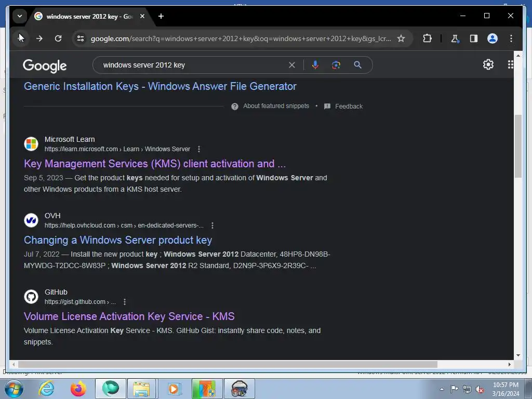Image resolution: width=532 pixels, height=399 pixels.
Task: Open more options for GitHub result
Action: point(125,302)
